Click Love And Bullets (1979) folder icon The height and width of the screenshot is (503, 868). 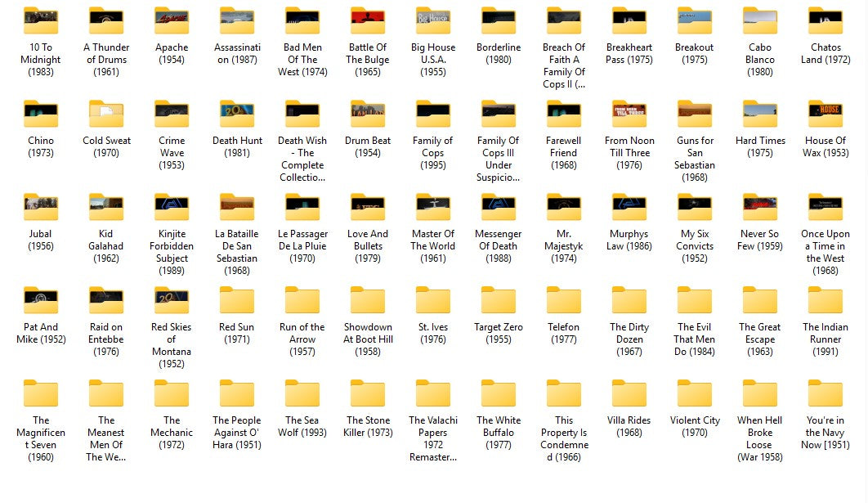(x=368, y=207)
